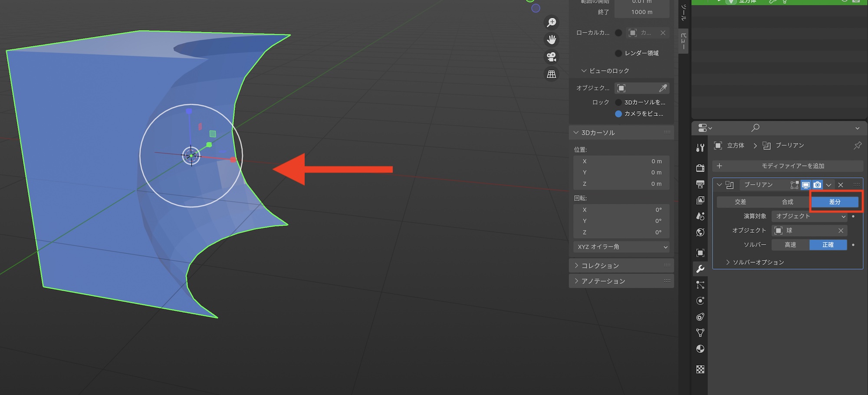The height and width of the screenshot is (395, 868).
Task: Select the 高速 solver option
Action: click(790, 245)
